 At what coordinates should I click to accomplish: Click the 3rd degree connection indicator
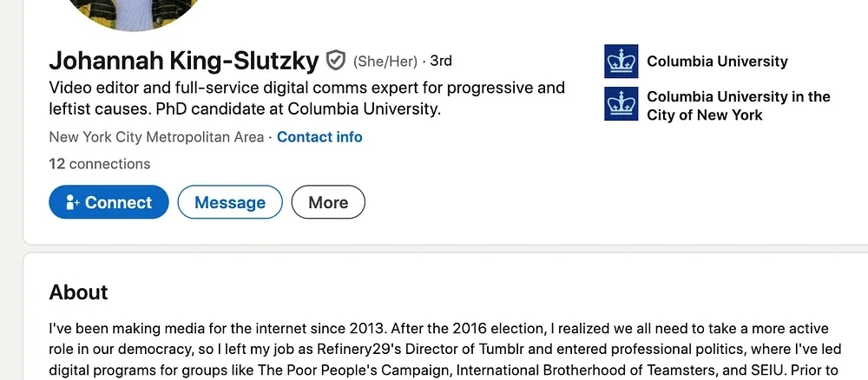[x=441, y=62]
